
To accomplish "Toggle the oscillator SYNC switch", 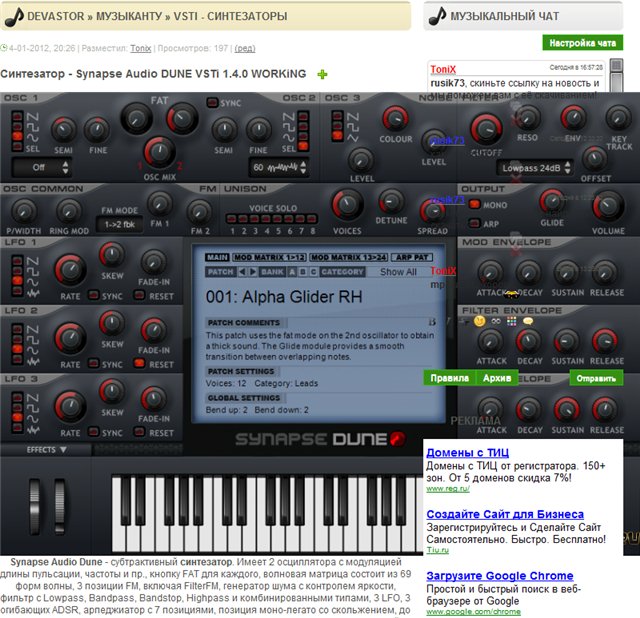I will [x=213, y=103].
